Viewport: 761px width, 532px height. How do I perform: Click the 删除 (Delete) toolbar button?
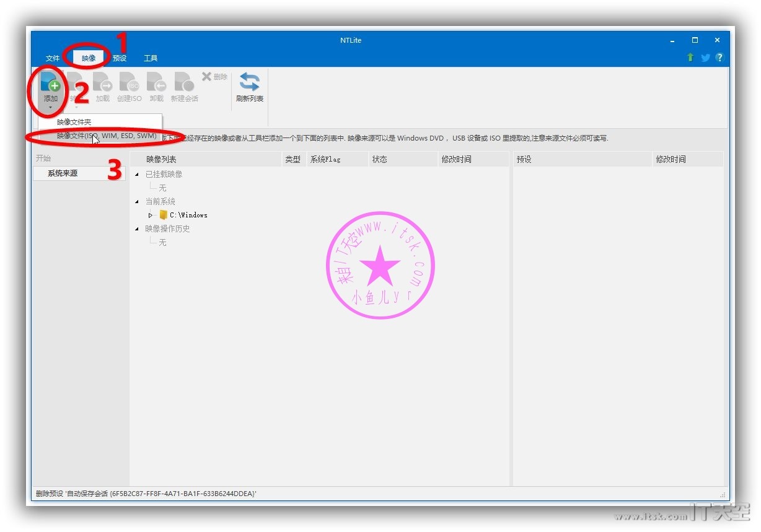point(214,77)
